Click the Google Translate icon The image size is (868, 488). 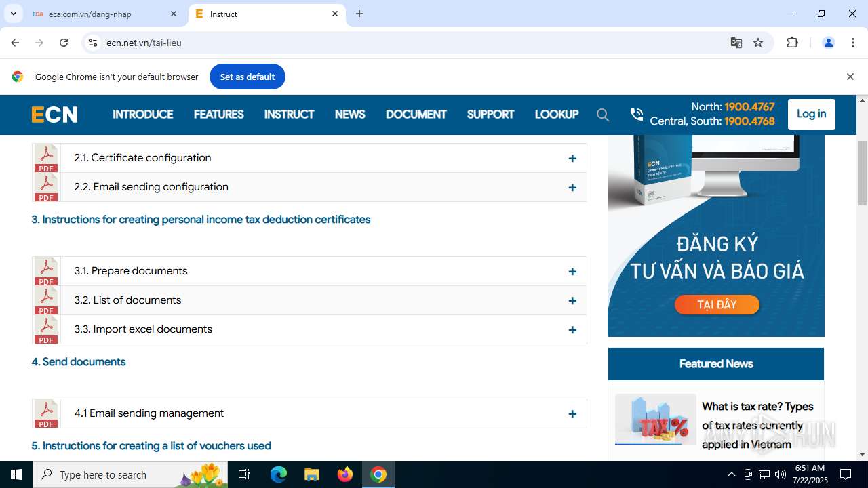point(736,43)
